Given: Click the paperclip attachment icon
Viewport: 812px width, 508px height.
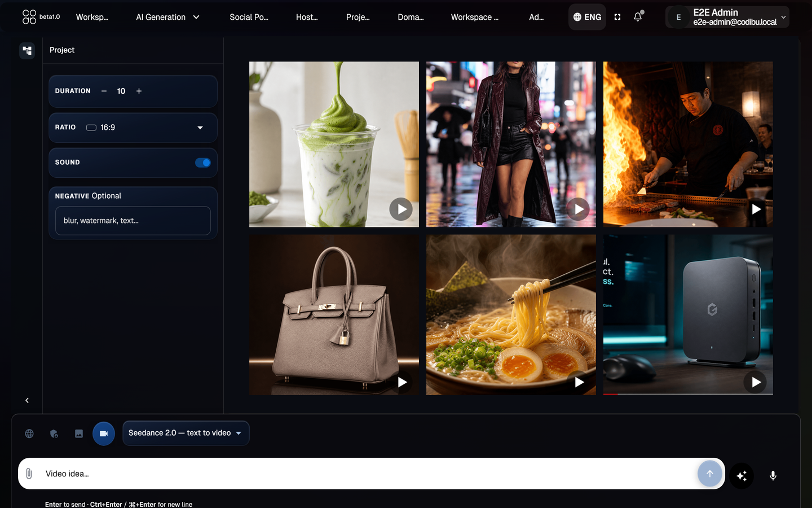Looking at the screenshot, I should [29, 474].
